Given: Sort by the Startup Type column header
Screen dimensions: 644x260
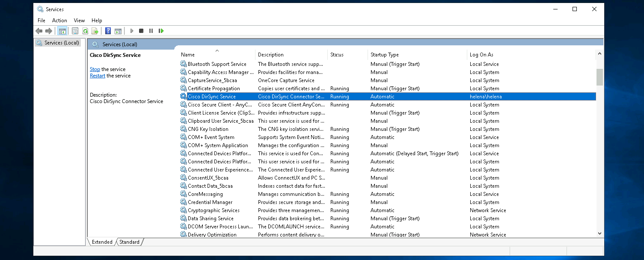Looking at the screenshot, I should (x=384, y=55).
